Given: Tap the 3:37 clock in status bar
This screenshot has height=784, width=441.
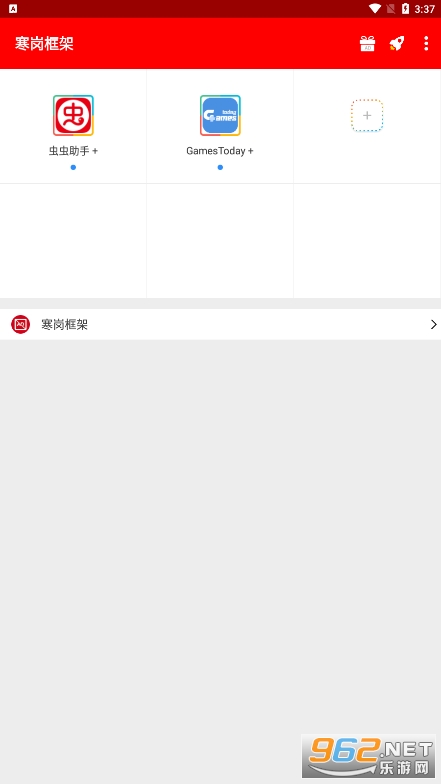Looking at the screenshot, I should (424, 9).
